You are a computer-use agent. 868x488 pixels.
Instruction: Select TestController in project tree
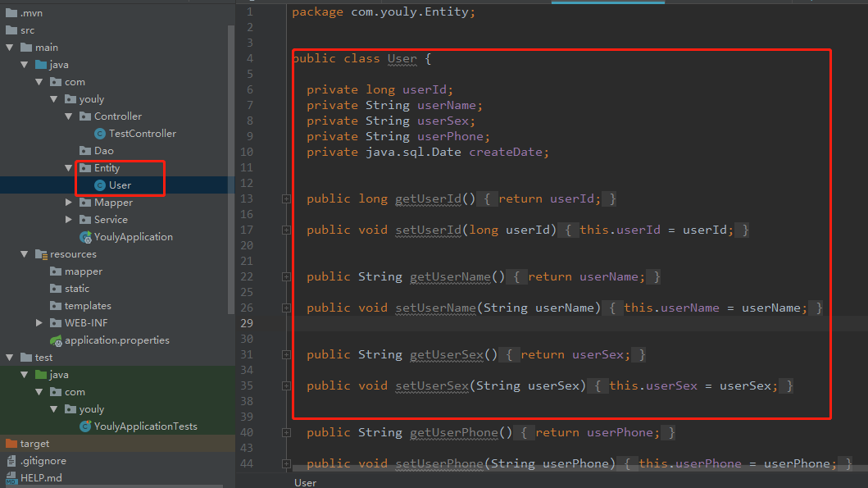coord(143,134)
